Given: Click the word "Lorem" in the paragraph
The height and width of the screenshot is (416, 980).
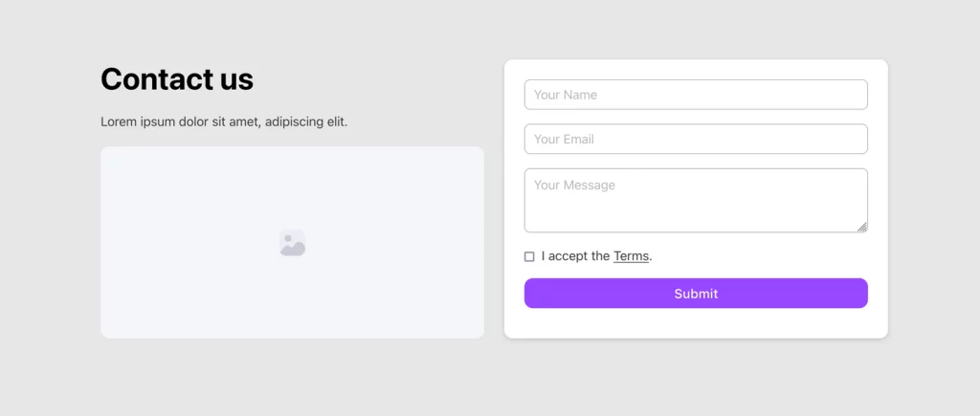Looking at the screenshot, I should coord(119,121).
